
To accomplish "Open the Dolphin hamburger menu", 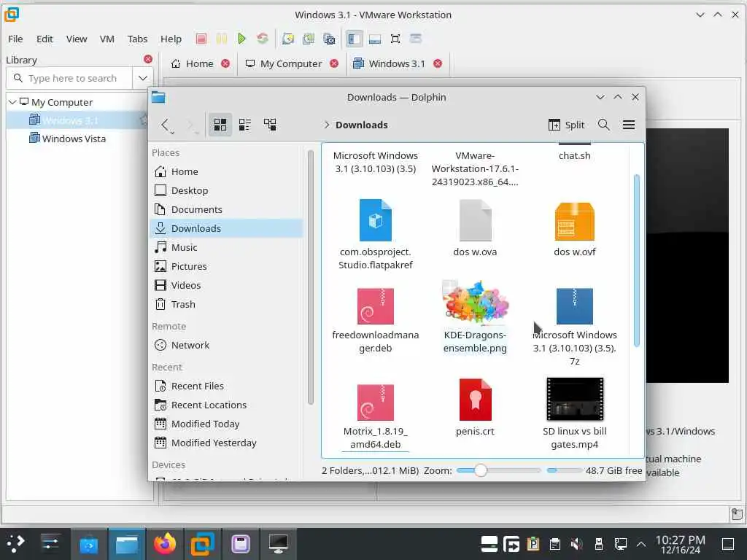I will click(x=628, y=125).
